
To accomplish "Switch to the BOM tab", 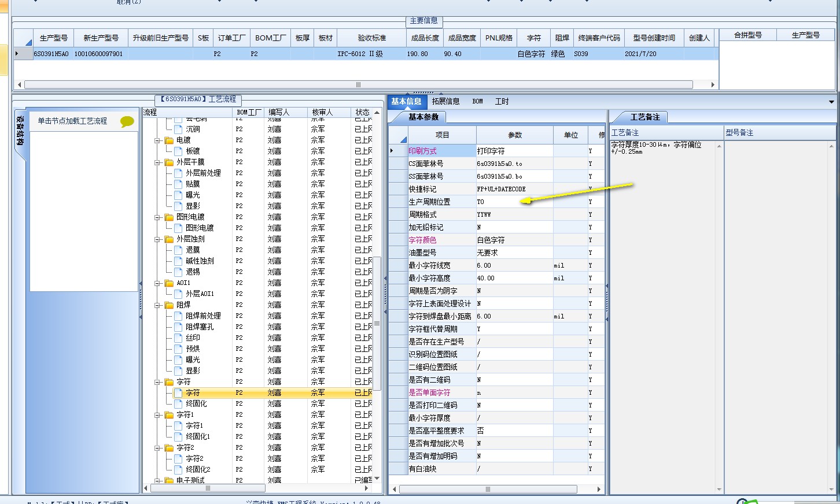I will 477,101.
